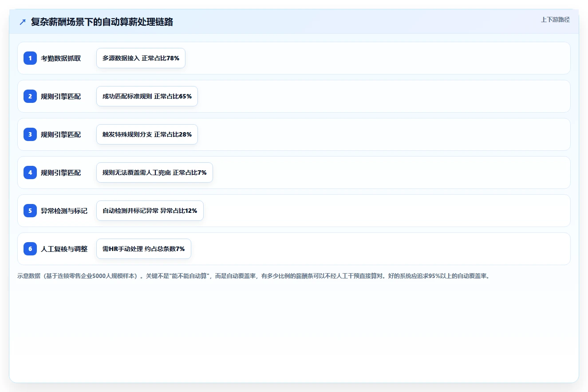This screenshot has width=588, height=392.
Task: Click the 自动检测并标记异常 chip
Action: 150,211
